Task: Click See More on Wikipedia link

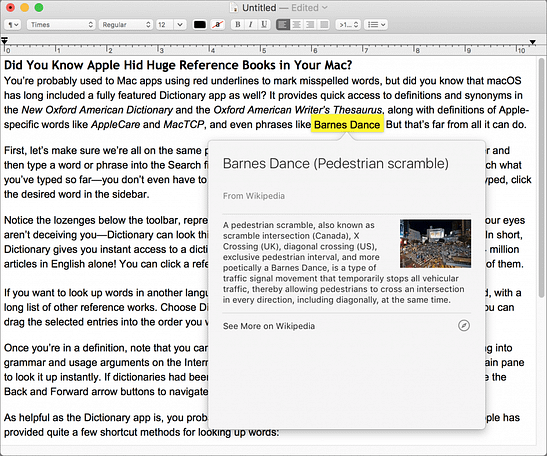Action: [x=269, y=326]
